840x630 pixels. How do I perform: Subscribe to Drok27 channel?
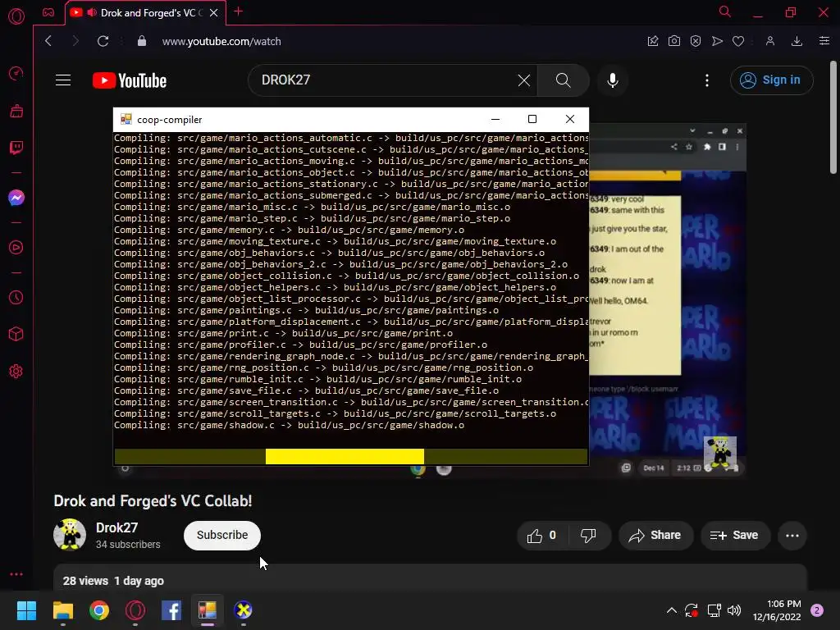[x=222, y=535]
